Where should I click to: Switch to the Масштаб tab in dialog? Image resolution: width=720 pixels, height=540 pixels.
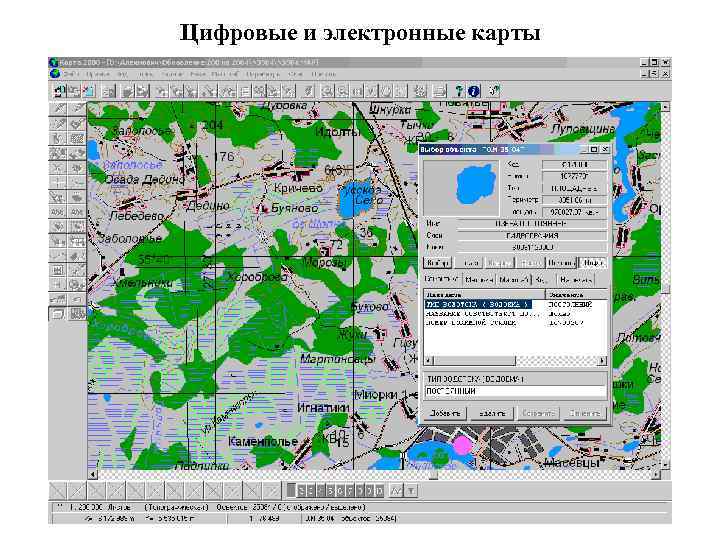(x=513, y=279)
